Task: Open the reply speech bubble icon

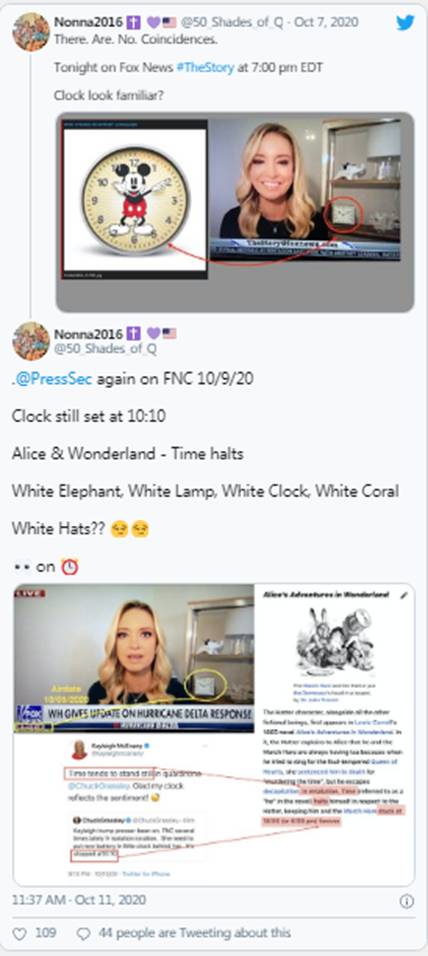Action: (84, 933)
